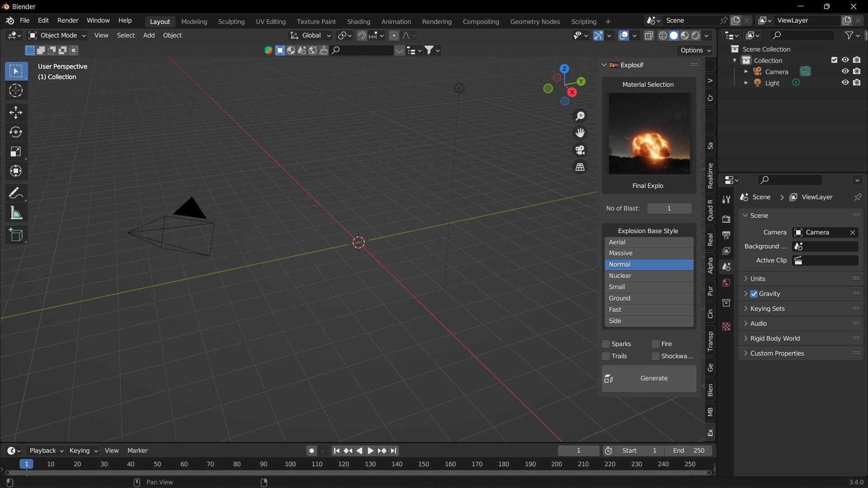Switch to the Shading workspace tab

359,22
